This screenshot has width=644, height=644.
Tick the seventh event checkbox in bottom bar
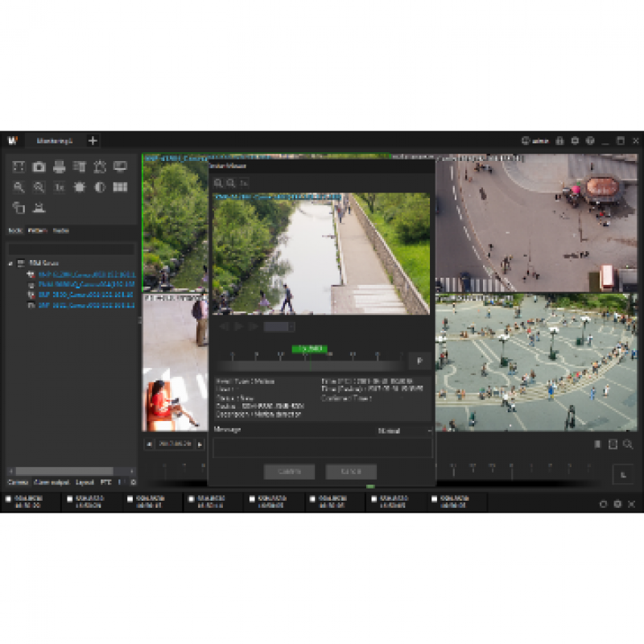tap(374, 499)
